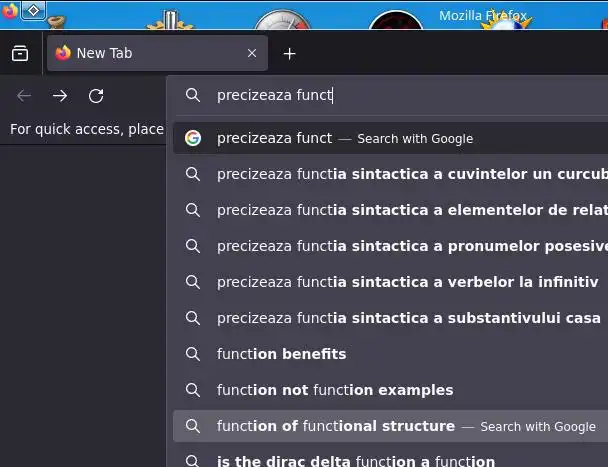The height and width of the screenshot is (467, 608).
Task: Click the forward navigation arrow
Action: 60,96
